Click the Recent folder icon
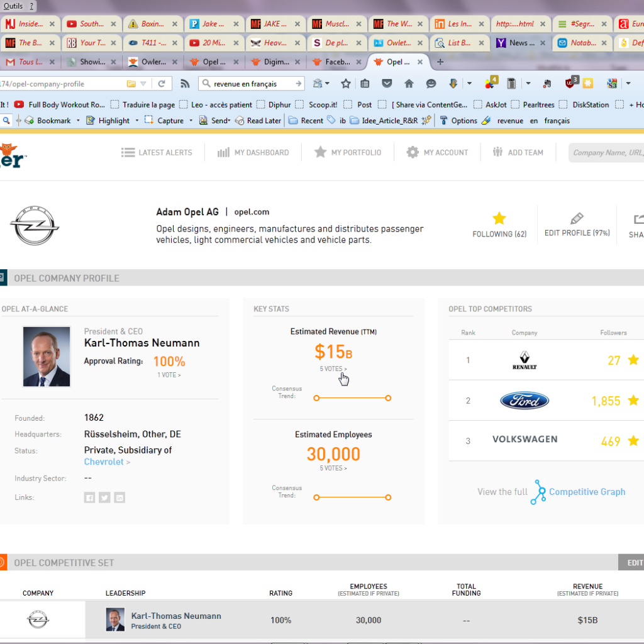This screenshot has width=644, height=644. 293,120
